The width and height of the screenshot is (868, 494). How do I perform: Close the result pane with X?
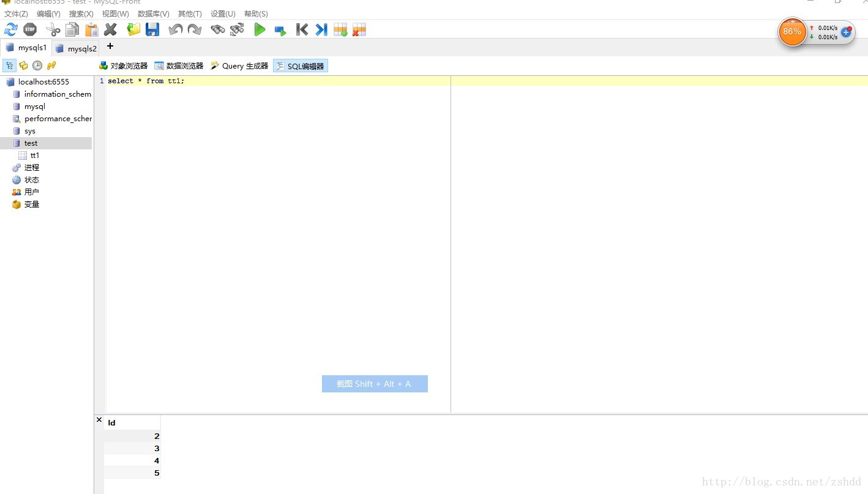click(99, 420)
